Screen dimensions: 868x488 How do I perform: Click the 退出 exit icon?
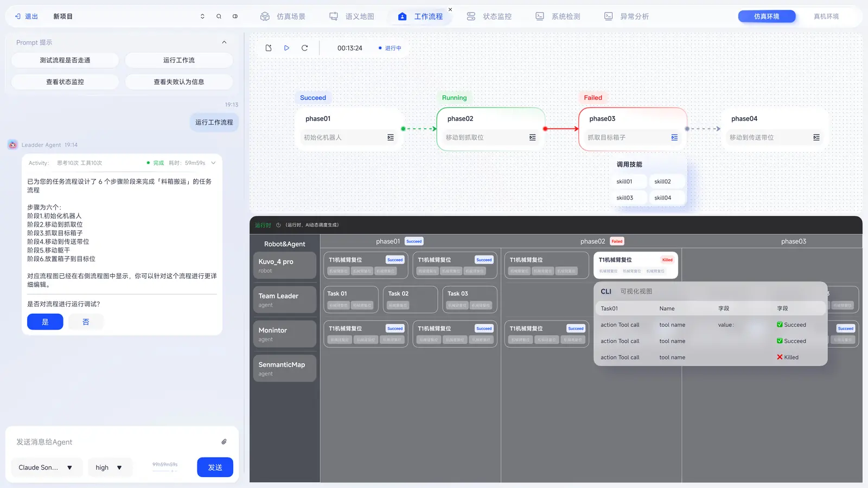click(17, 16)
